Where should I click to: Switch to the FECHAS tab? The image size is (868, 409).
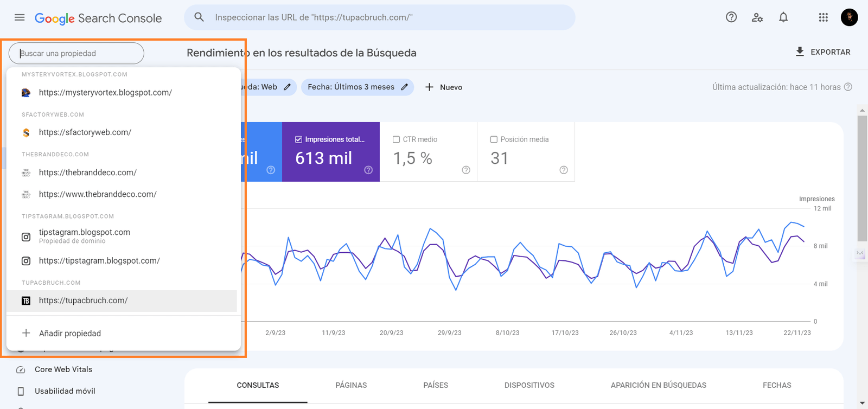[777, 385]
